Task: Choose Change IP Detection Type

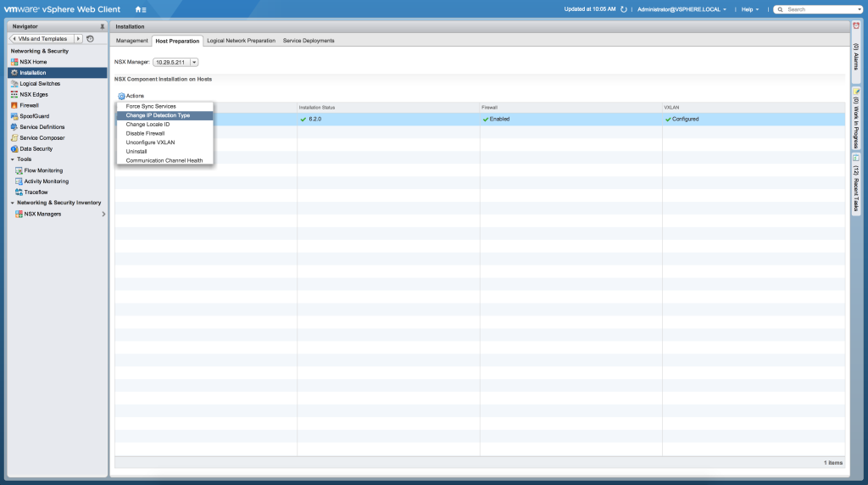Action: point(164,115)
